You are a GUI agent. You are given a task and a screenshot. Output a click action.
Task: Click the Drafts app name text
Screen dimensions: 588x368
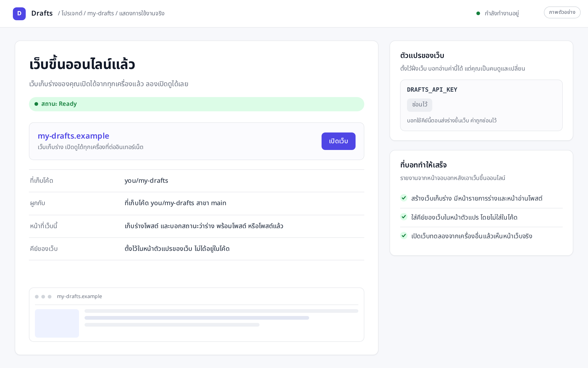click(42, 13)
